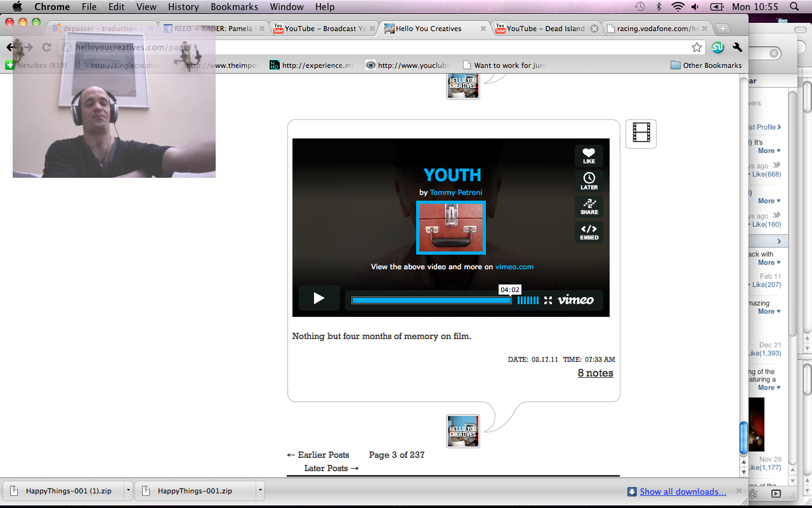Expand HappyThings-001.zip download options arrow
The height and width of the screenshot is (508, 812).
coord(260,490)
